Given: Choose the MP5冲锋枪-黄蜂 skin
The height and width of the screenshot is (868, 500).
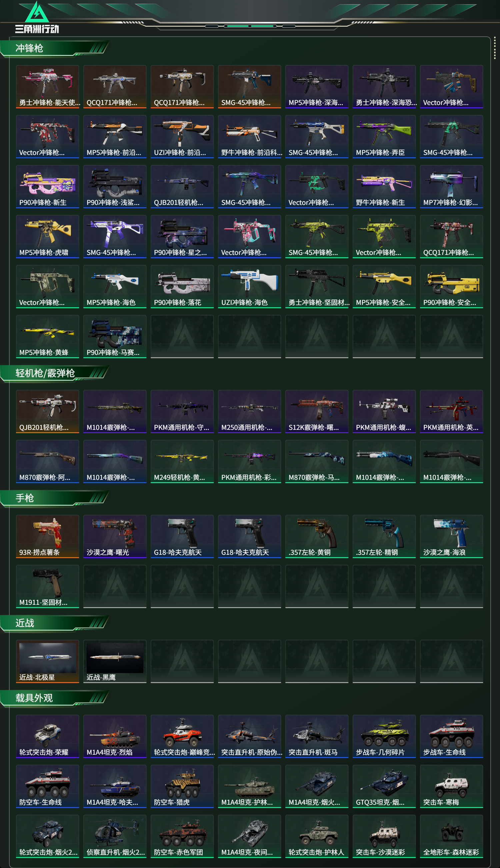Looking at the screenshot, I should (x=47, y=336).
